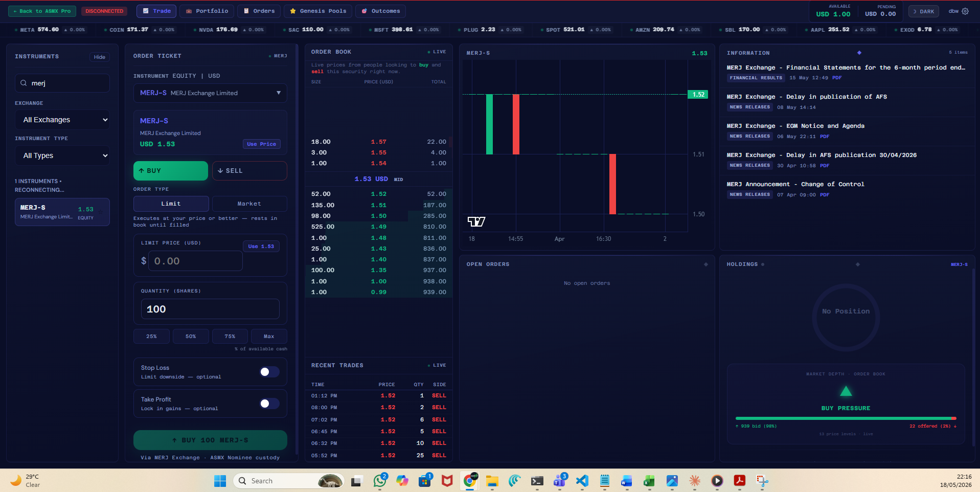Choose the Limit order type
The height and width of the screenshot is (492, 980).
(171, 204)
